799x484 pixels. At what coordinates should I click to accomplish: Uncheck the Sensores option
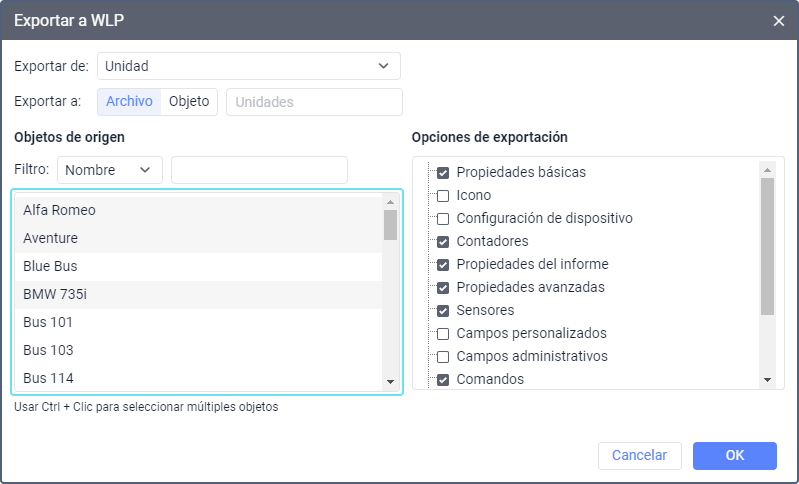pos(443,311)
